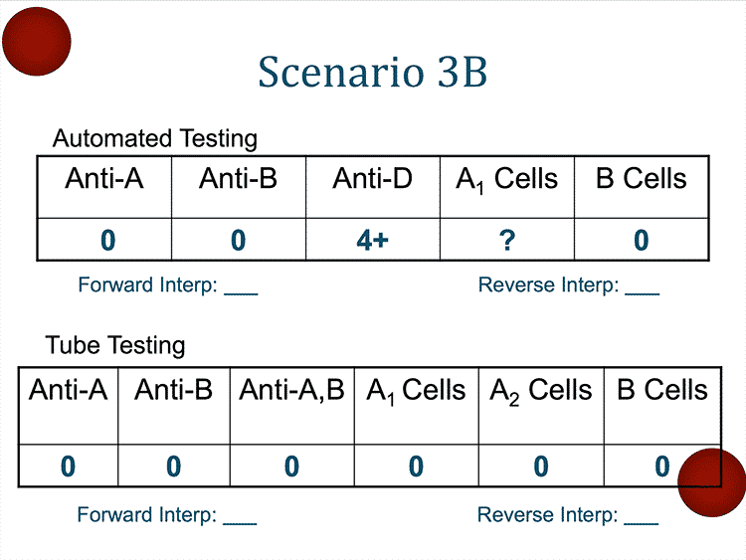Select the B Cells header in the automated table
This screenshot has height=560, width=746.
tap(641, 179)
